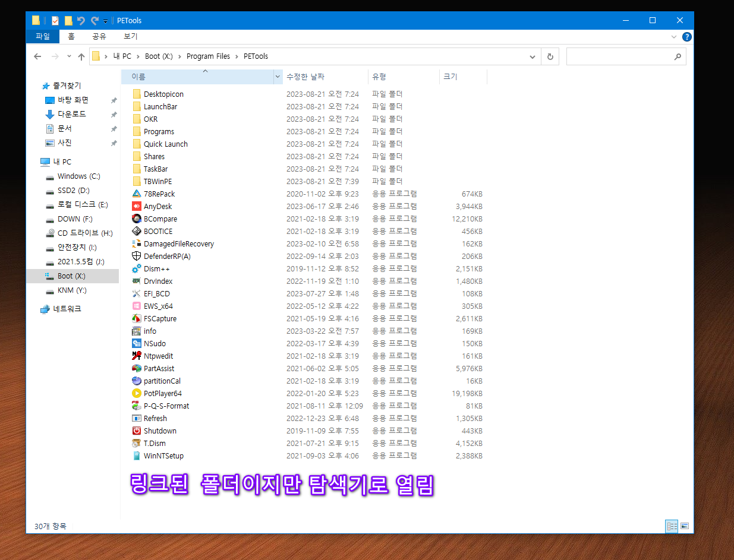Select the PartAssist application icon
The height and width of the screenshot is (560, 734).
click(x=137, y=368)
